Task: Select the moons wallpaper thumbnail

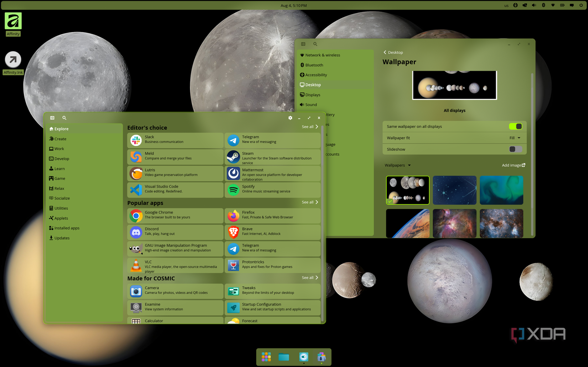Action: click(x=408, y=190)
